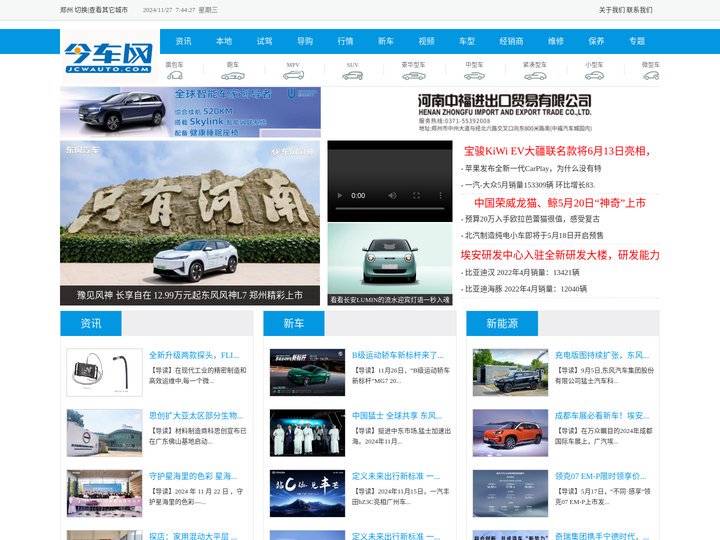Click the green MG7 sedan thumbnail

pyautogui.click(x=307, y=372)
